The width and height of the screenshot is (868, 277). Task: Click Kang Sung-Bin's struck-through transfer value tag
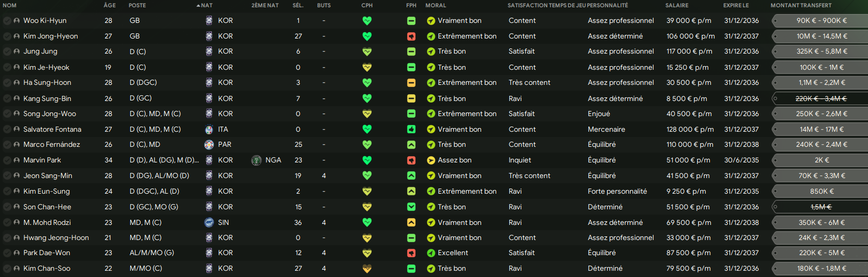(x=821, y=98)
